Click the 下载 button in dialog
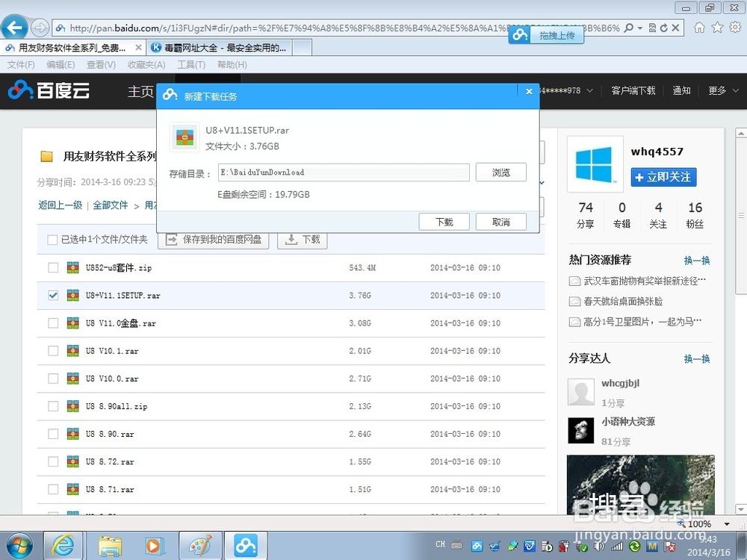Viewport: 747px width, 560px height. tap(444, 222)
